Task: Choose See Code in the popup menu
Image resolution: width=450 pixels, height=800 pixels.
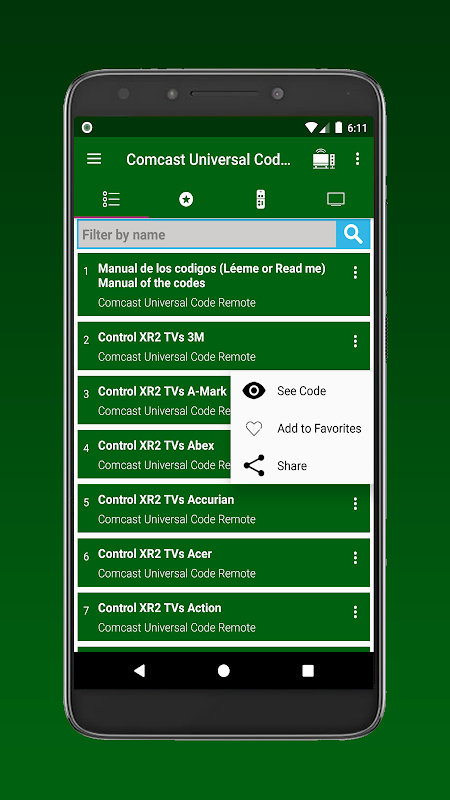Action: 302,391
